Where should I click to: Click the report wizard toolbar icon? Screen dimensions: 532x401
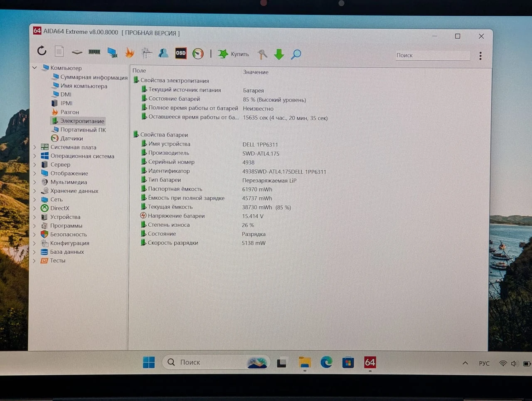tap(146, 53)
